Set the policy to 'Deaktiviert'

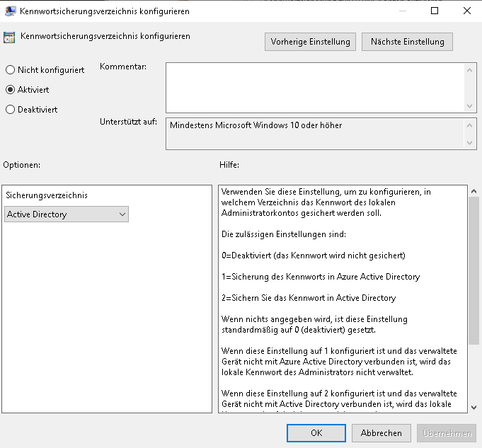tap(10, 110)
